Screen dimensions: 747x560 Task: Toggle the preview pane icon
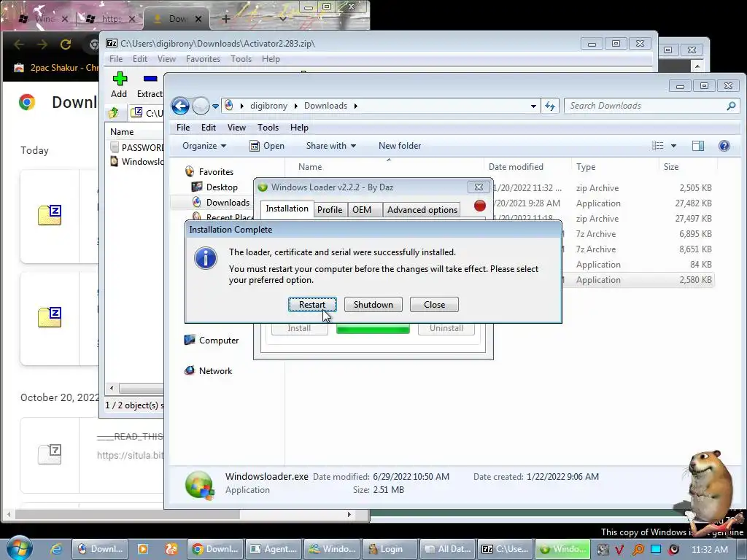click(x=698, y=146)
